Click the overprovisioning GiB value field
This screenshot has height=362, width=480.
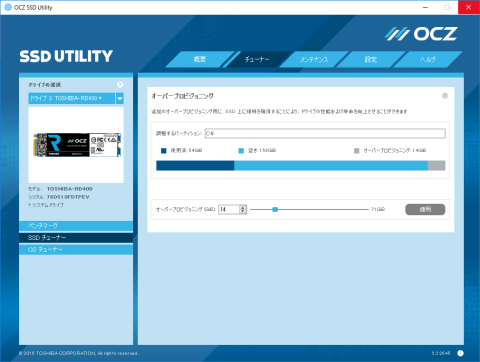229,209
